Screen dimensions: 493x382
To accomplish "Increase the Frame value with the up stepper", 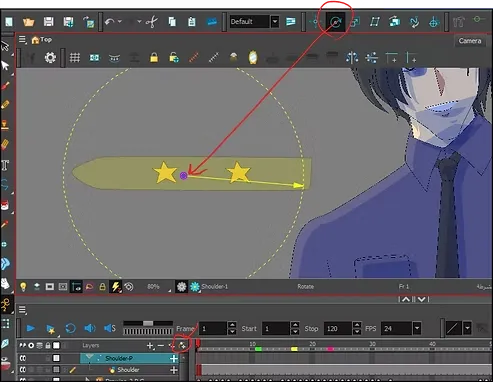I will [x=232, y=325].
